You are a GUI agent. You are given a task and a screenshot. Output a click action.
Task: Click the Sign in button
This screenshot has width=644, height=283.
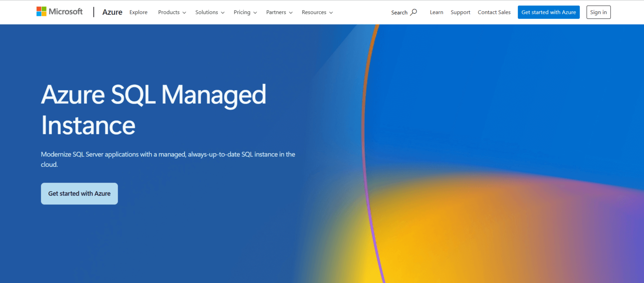[598, 12]
